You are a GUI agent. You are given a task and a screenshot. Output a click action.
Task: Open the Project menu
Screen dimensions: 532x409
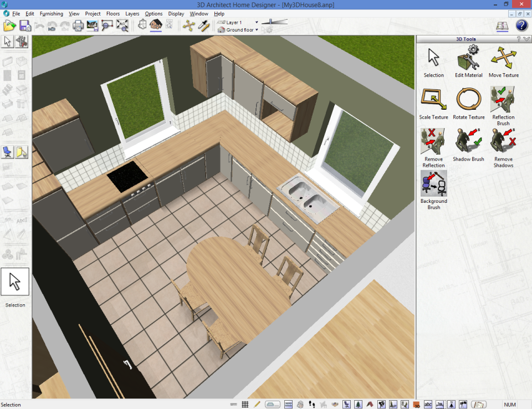click(x=93, y=13)
